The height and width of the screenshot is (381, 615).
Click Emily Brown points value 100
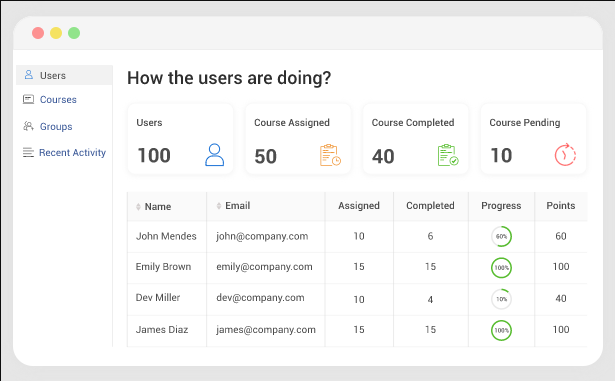point(561,267)
